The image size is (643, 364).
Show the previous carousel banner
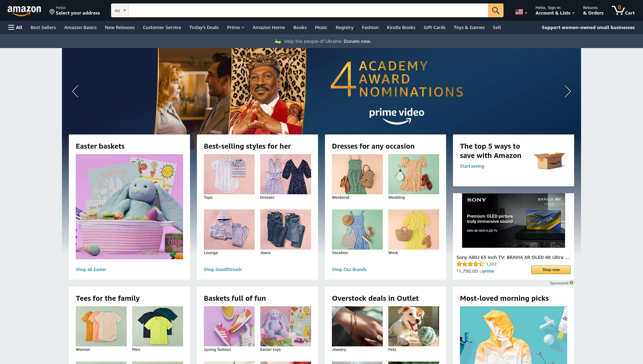75,91
